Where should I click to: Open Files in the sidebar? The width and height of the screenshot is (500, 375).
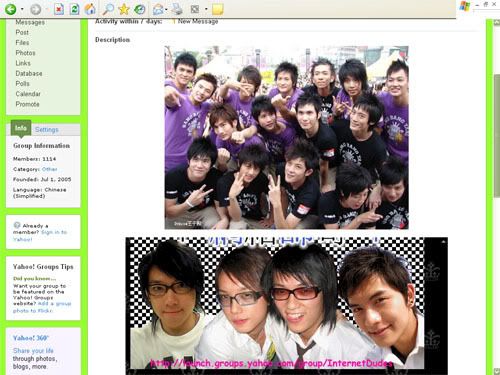(x=22, y=43)
